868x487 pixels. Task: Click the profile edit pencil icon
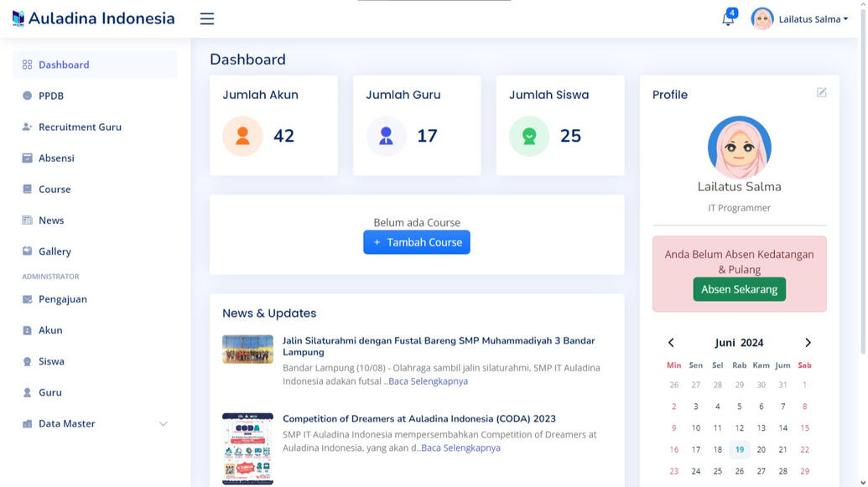(822, 94)
